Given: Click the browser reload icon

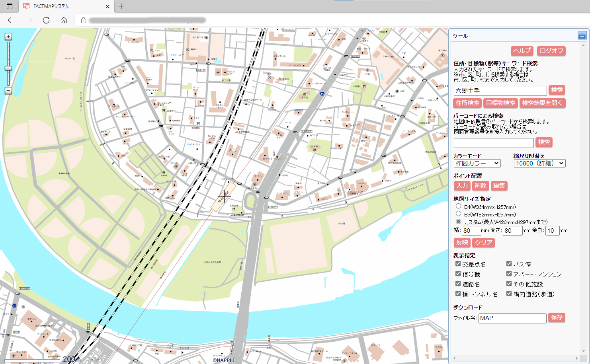Looking at the screenshot, I should 46,20.
